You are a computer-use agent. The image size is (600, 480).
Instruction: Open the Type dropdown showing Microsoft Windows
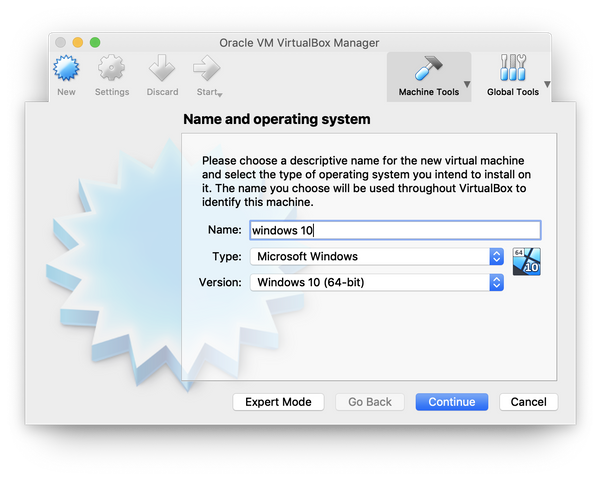click(x=377, y=256)
